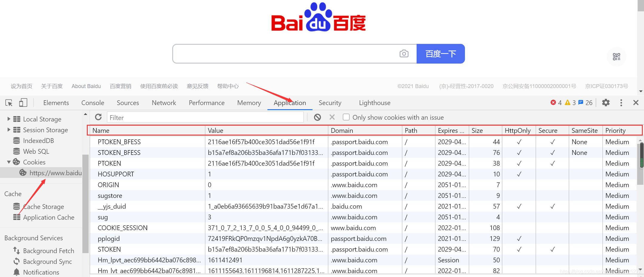Image resolution: width=644 pixels, height=277 pixels.
Task: Expand the Session Storage tree node
Action: pos(9,130)
